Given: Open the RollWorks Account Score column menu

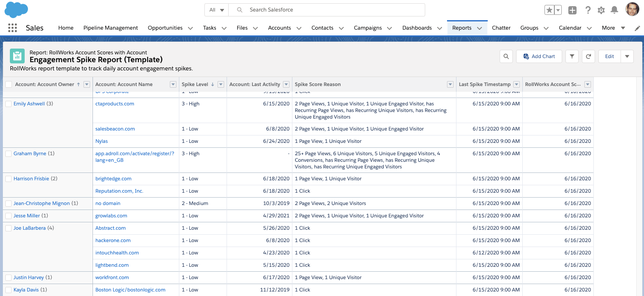Looking at the screenshot, I should (x=588, y=84).
